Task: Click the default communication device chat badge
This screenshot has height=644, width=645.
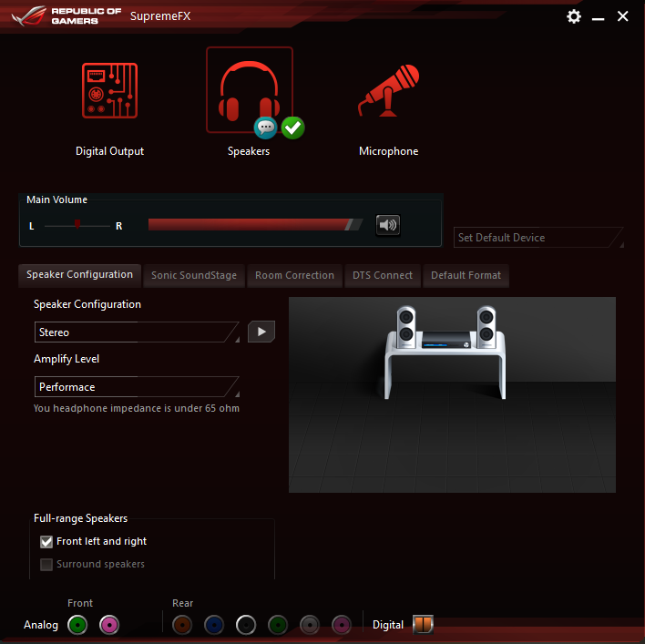Action: (265, 128)
